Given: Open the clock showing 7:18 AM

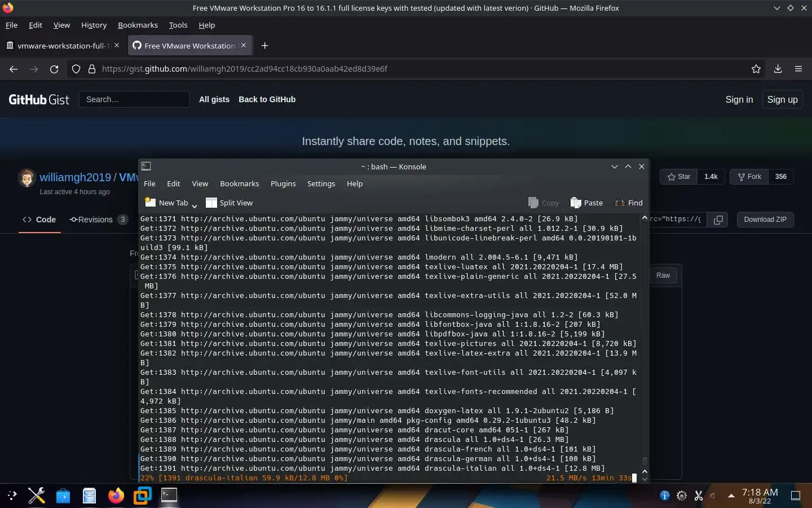Looking at the screenshot, I should pyautogui.click(x=760, y=496).
